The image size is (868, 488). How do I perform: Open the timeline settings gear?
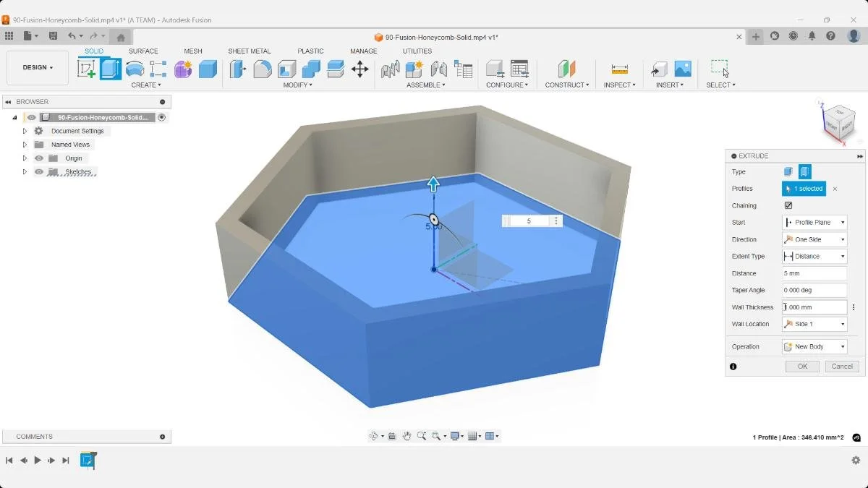coord(856,460)
